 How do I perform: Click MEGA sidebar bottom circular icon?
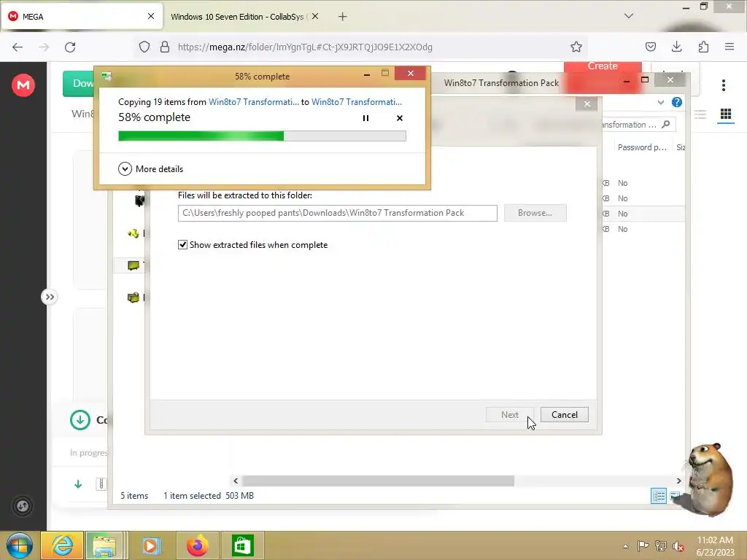[x=23, y=506]
